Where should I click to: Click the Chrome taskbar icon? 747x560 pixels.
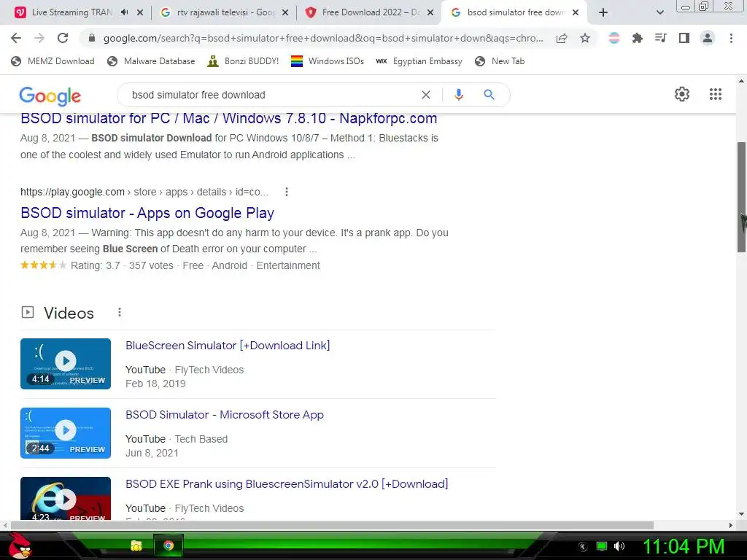[169, 545]
